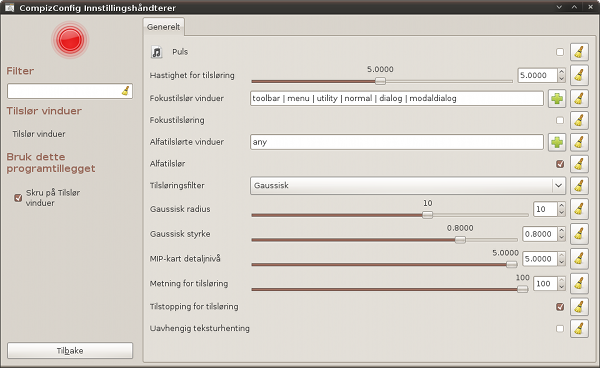
Task: Reset Metning for tilsløring with its broom icon
Action: (579, 283)
